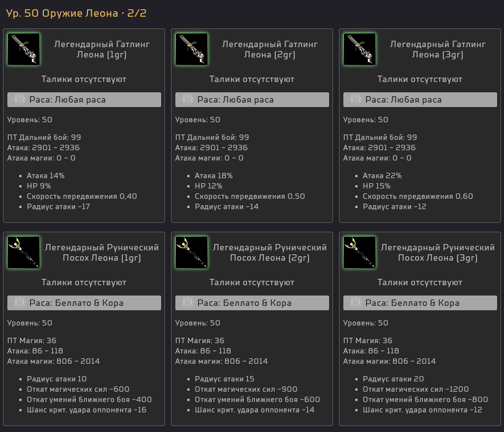Click 'Радиус атаки -17' line

(x=58, y=207)
